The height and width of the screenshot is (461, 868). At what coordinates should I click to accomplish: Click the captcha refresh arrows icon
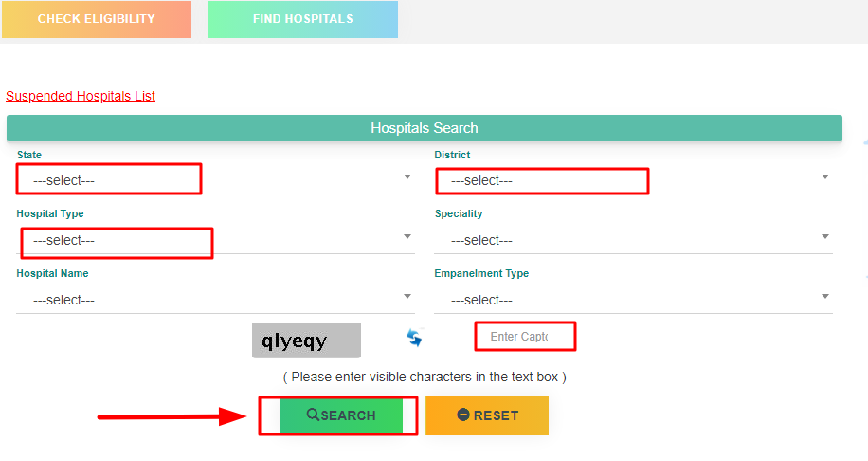coord(414,337)
